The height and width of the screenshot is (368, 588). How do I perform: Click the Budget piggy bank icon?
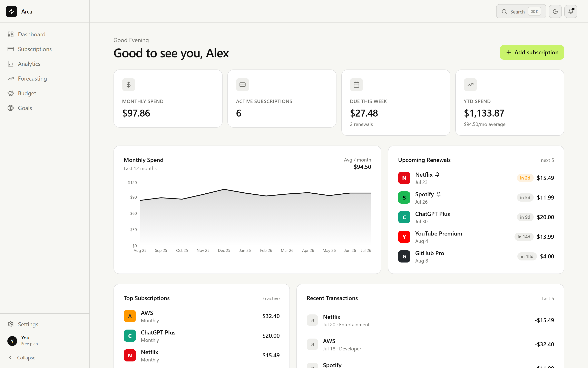(10, 93)
